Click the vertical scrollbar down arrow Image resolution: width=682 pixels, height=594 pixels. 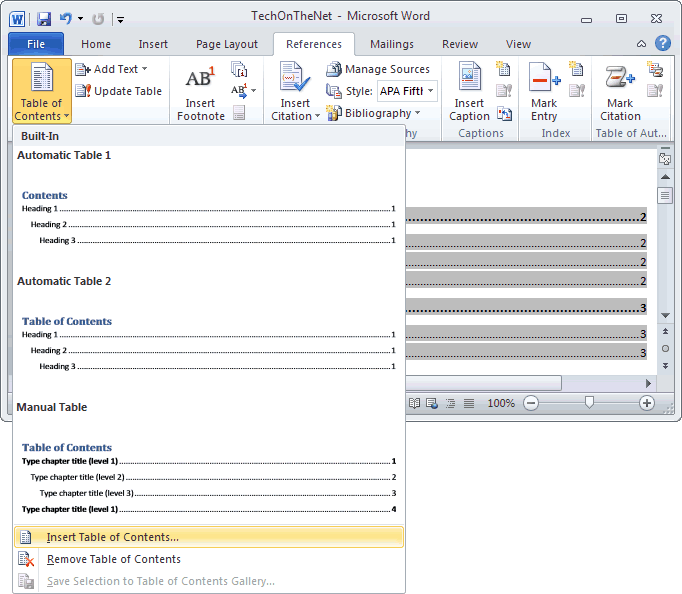coord(665,315)
